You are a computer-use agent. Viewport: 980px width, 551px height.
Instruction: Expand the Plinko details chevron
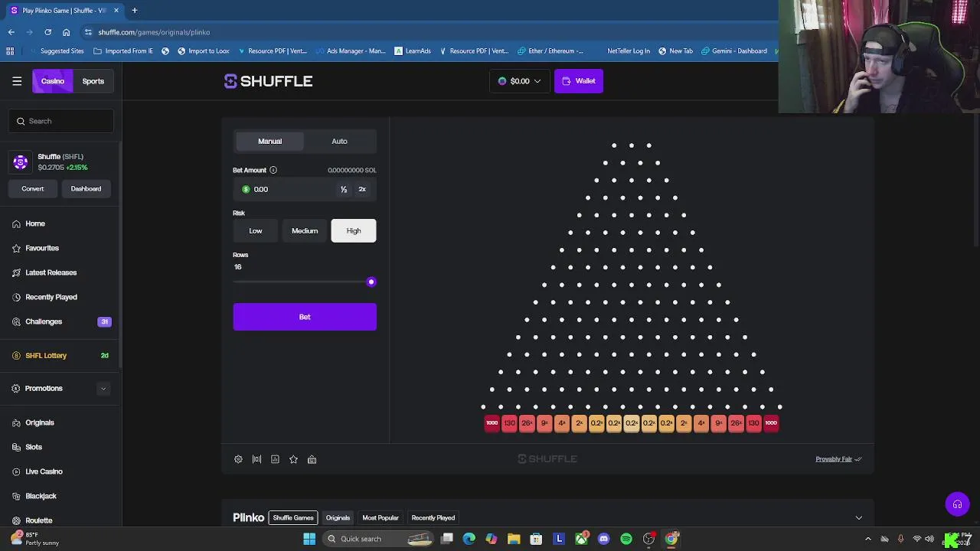tap(858, 518)
